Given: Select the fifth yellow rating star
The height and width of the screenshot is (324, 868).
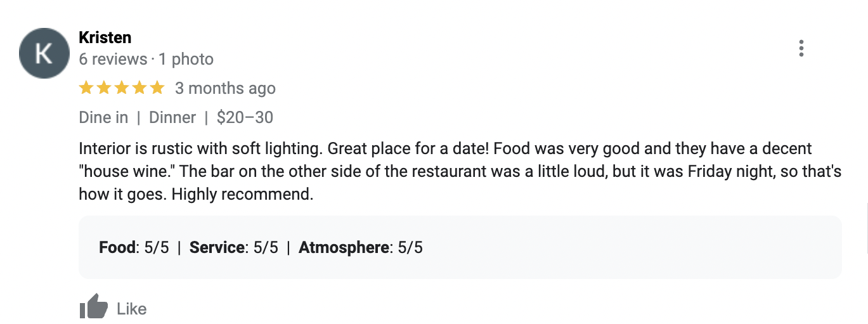Looking at the screenshot, I should point(157,88).
